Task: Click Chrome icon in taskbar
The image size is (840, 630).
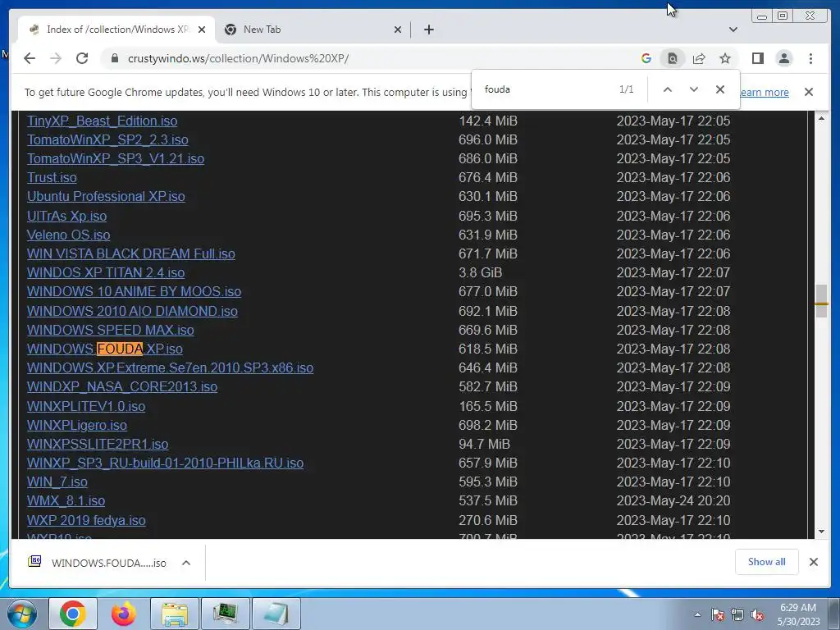Action: click(73, 614)
